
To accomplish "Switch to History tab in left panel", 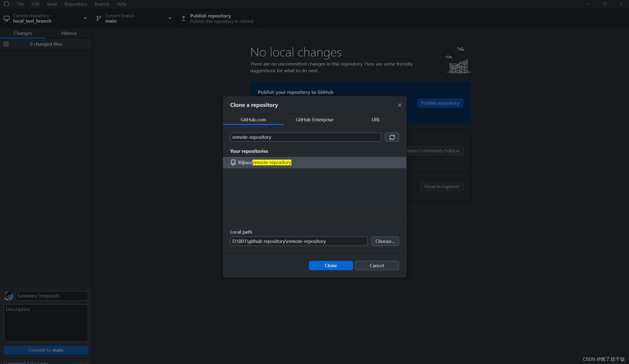I will point(69,33).
